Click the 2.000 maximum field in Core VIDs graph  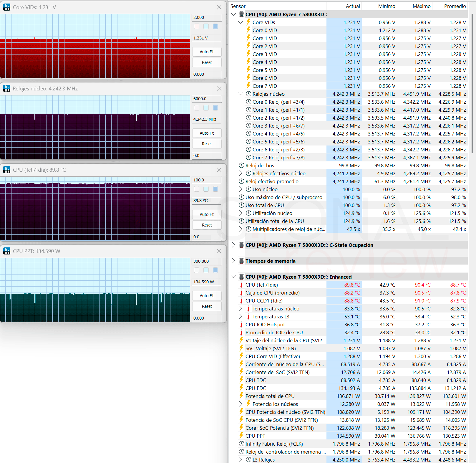pyautogui.click(x=207, y=17)
